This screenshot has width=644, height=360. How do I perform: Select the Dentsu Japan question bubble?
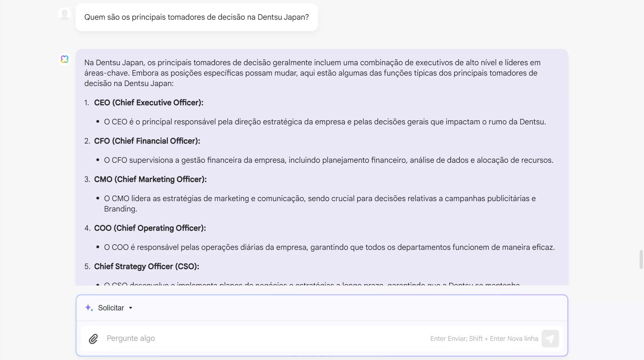click(196, 17)
